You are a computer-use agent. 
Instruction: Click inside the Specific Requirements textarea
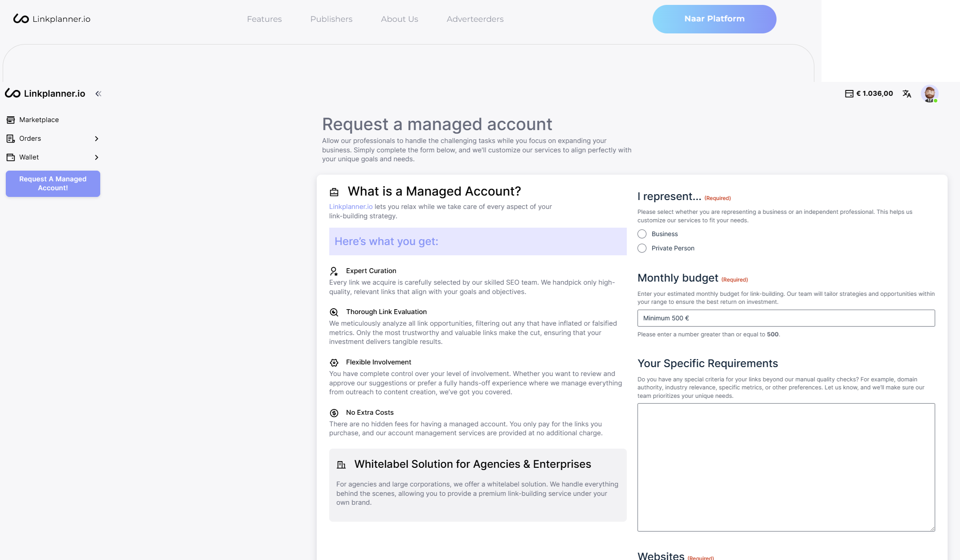click(x=786, y=467)
